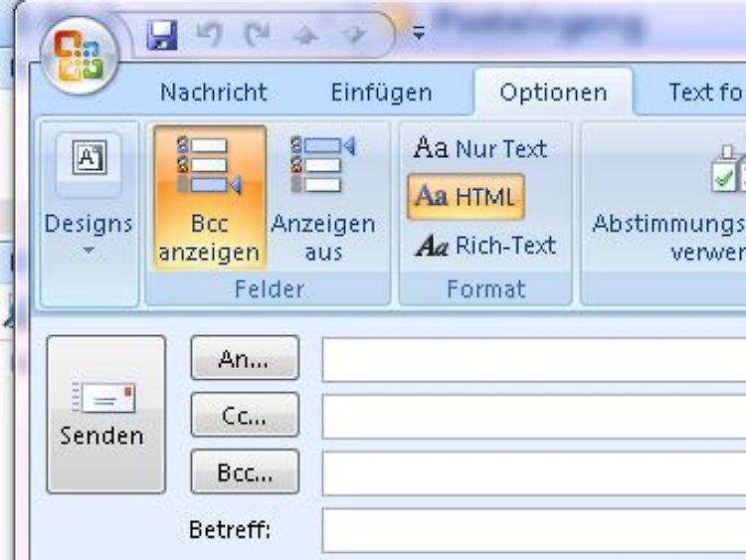The image size is (746, 560).
Task: Toggle the Anzeigen aus field button
Action: tap(323, 197)
